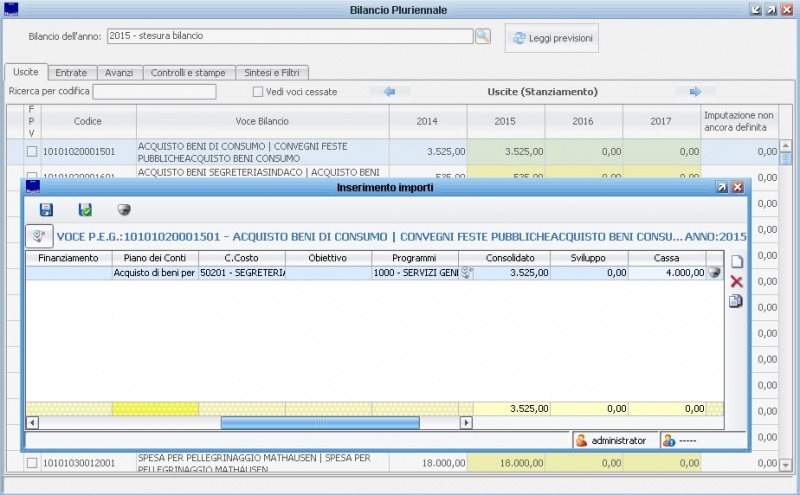This screenshot has height=495, width=800.
Task: Click the search magnifier beside the year field
Action: coord(483,36)
